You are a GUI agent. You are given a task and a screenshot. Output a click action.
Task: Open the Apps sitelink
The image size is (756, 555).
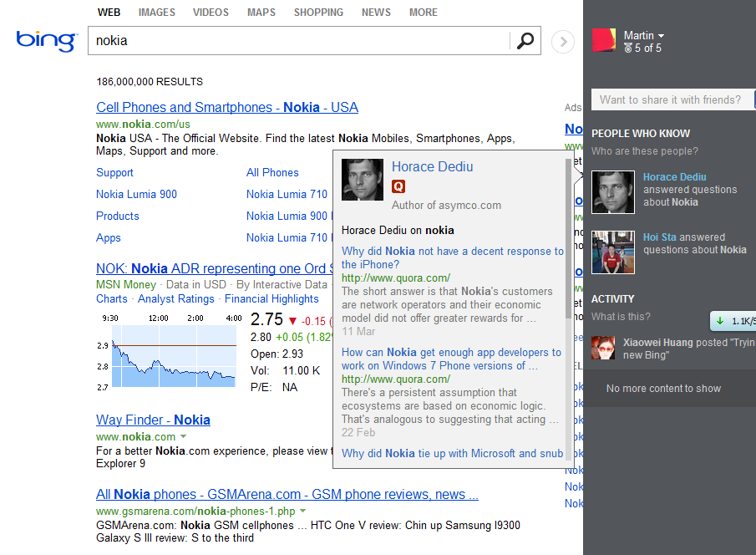pos(109,238)
